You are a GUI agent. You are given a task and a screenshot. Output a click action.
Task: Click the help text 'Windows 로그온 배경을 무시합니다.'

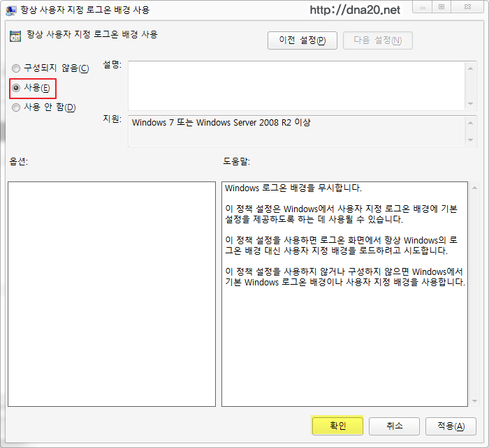coord(293,188)
